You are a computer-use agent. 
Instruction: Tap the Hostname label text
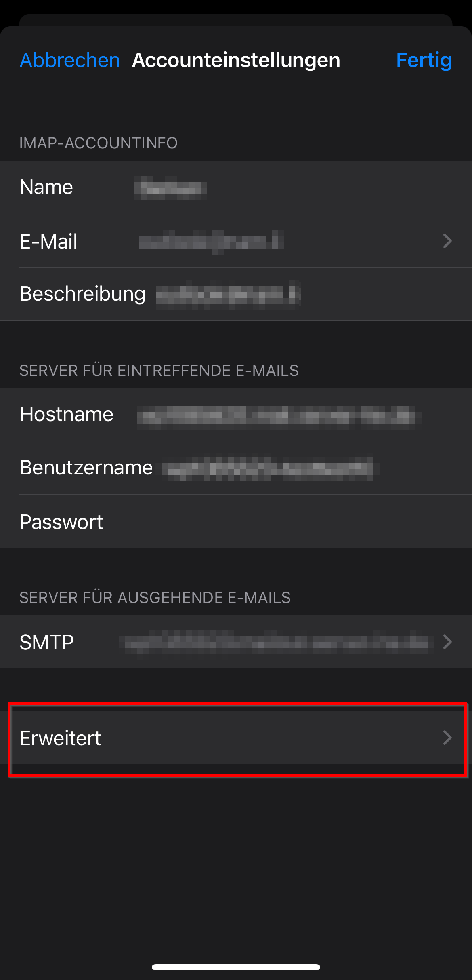[67, 414]
